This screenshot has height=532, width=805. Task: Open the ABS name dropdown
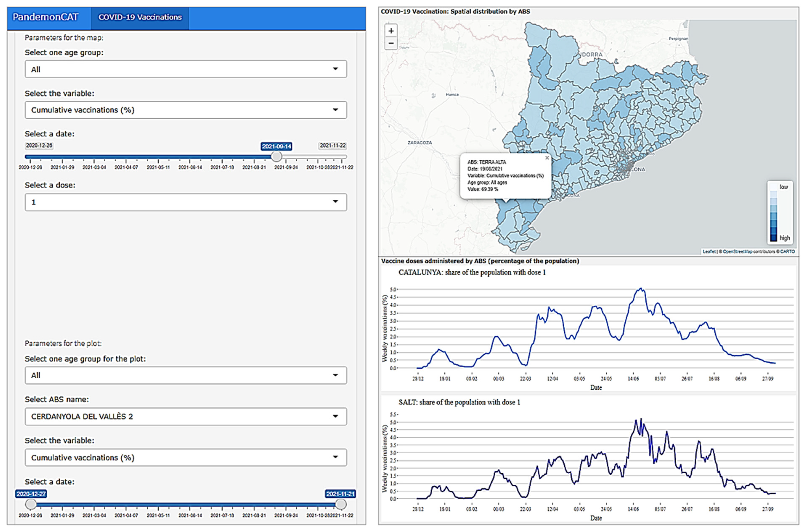(185, 416)
